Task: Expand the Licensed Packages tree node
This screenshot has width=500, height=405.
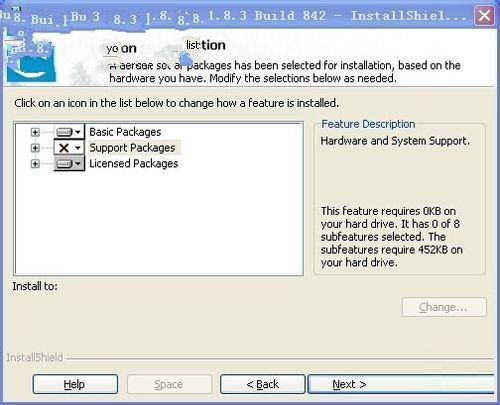Action: coord(35,164)
